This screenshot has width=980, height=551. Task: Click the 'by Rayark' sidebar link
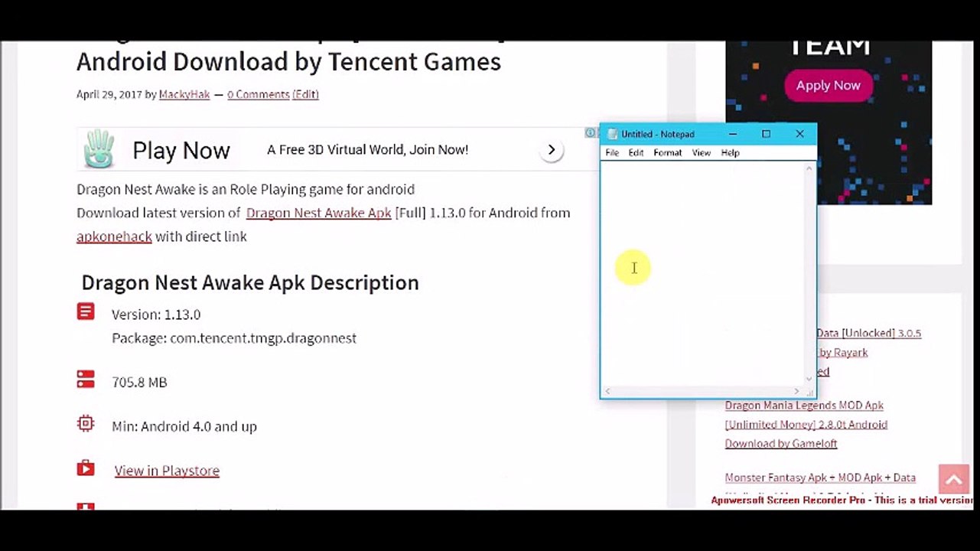pos(843,353)
